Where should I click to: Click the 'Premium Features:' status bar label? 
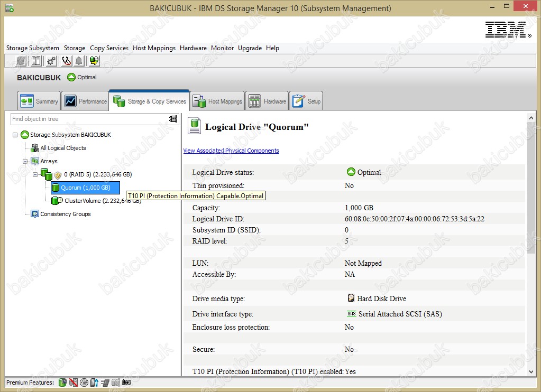(30, 382)
